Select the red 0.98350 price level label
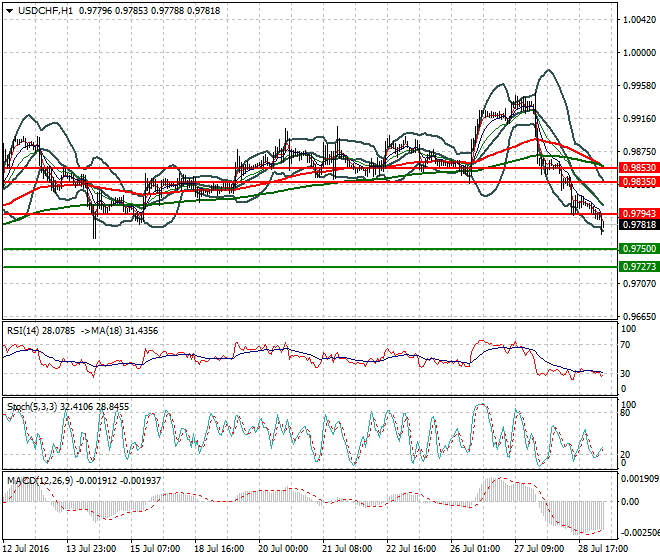 point(639,182)
